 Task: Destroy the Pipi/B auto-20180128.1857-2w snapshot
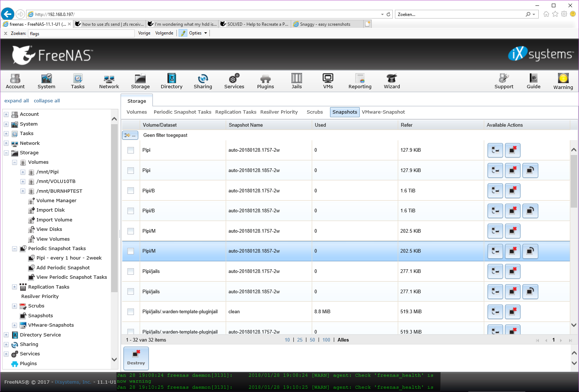pos(513,211)
